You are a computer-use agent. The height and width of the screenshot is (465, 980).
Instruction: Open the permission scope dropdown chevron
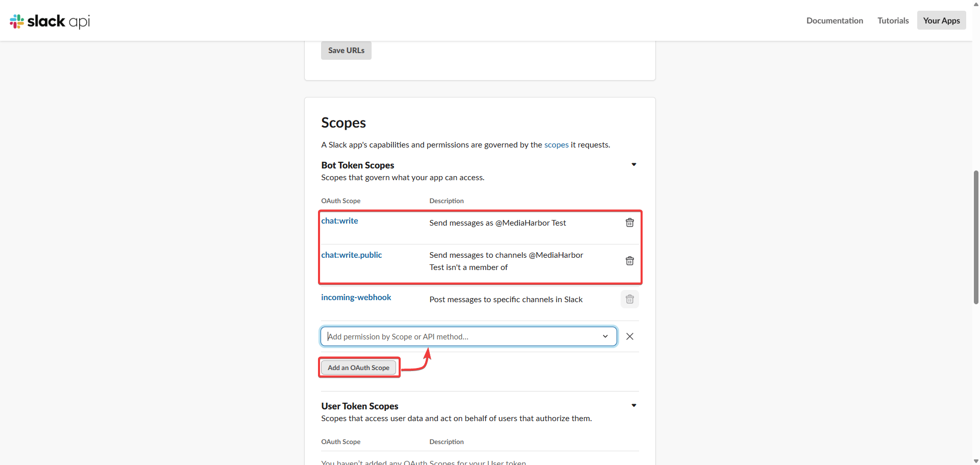click(605, 336)
